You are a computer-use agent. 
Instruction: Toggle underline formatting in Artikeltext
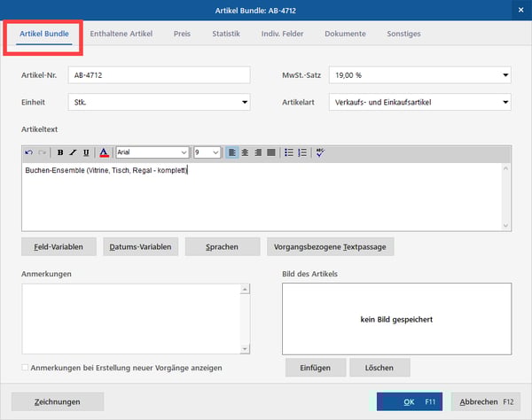pyautogui.click(x=86, y=152)
